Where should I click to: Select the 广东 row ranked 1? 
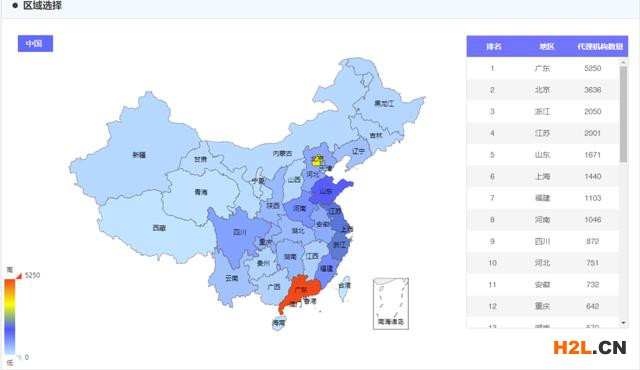543,68
